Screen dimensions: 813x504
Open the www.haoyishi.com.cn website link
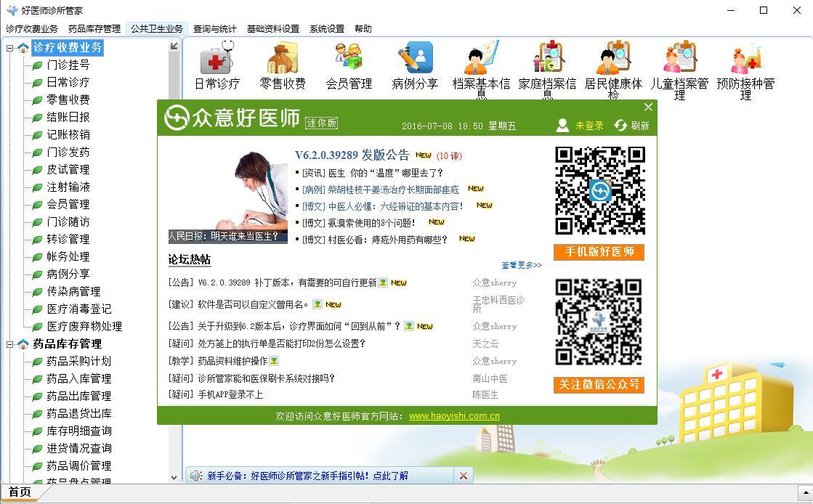pyautogui.click(x=454, y=416)
